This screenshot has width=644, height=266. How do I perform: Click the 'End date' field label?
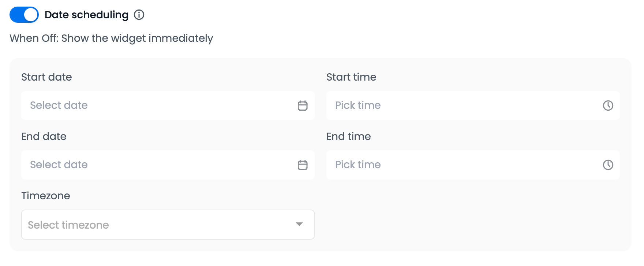pos(44,137)
